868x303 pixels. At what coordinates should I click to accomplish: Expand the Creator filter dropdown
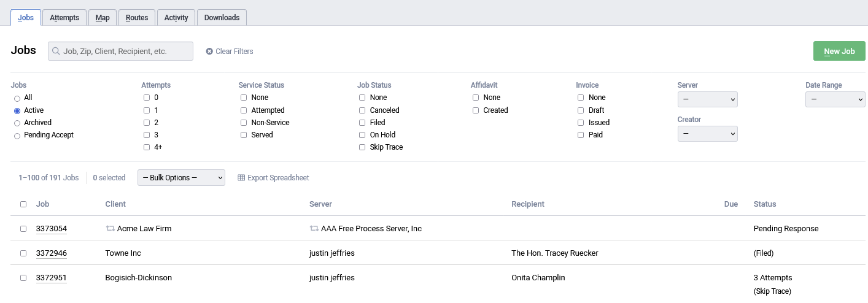pyautogui.click(x=707, y=133)
